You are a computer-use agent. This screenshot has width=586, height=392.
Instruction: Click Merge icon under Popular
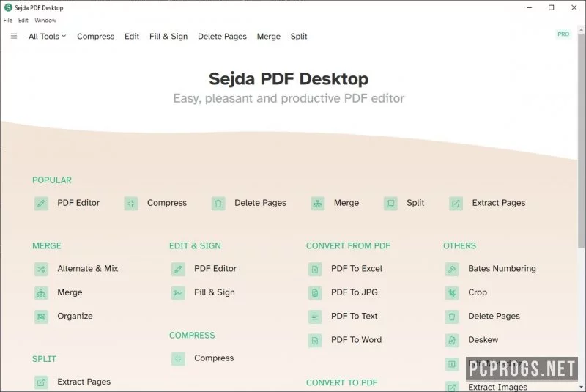(318, 204)
